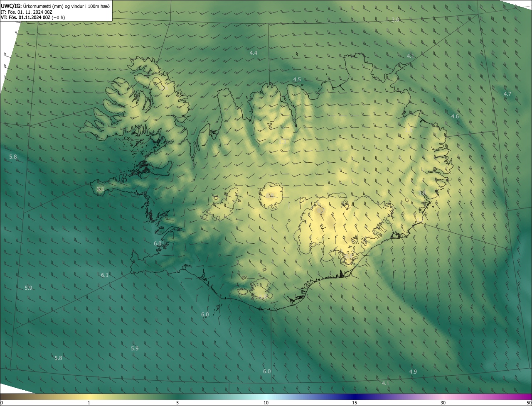Click the '30' tick on the color scale

coord(443,403)
